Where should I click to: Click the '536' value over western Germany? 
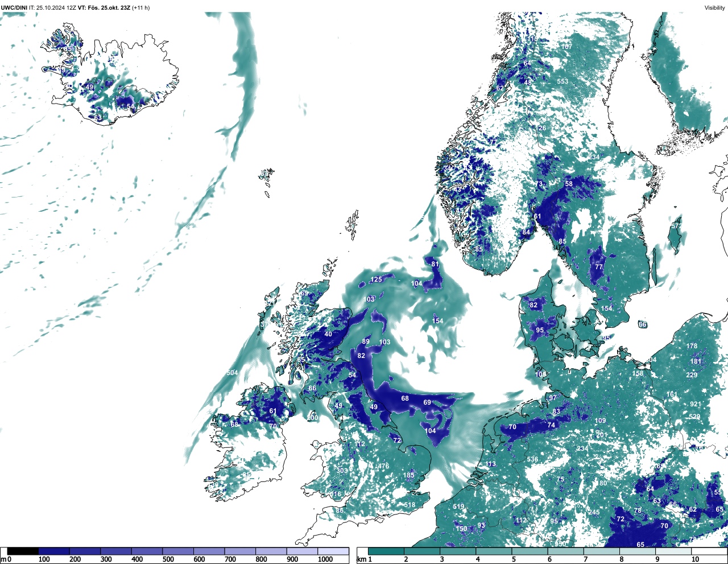[532, 459]
